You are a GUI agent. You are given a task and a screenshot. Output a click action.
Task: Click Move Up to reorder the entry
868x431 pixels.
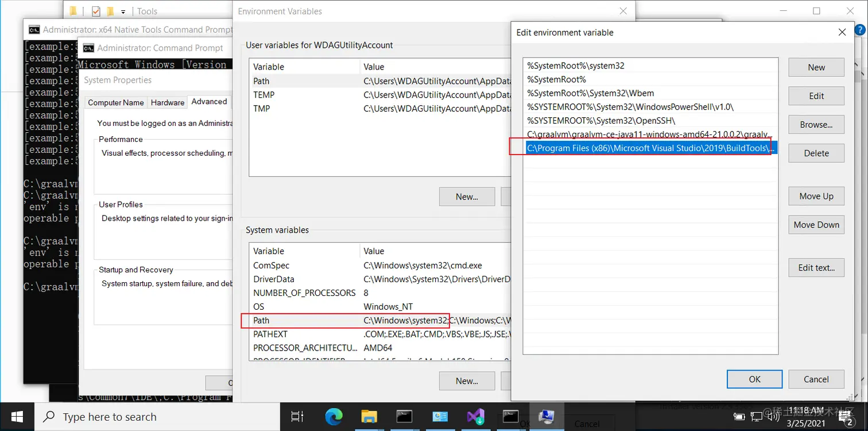[x=816, y=196]
